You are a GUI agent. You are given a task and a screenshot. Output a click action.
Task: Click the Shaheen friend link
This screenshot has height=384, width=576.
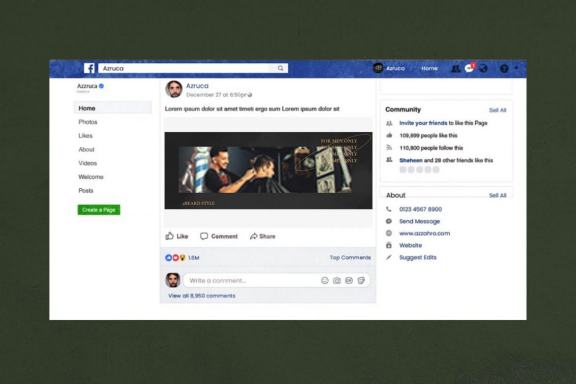coord(411,160)
